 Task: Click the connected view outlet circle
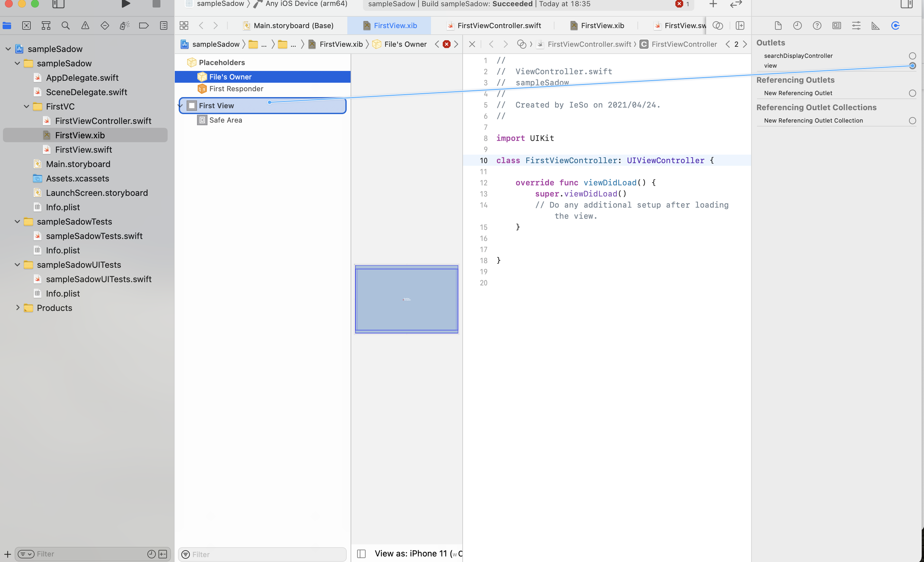(912, 66)
